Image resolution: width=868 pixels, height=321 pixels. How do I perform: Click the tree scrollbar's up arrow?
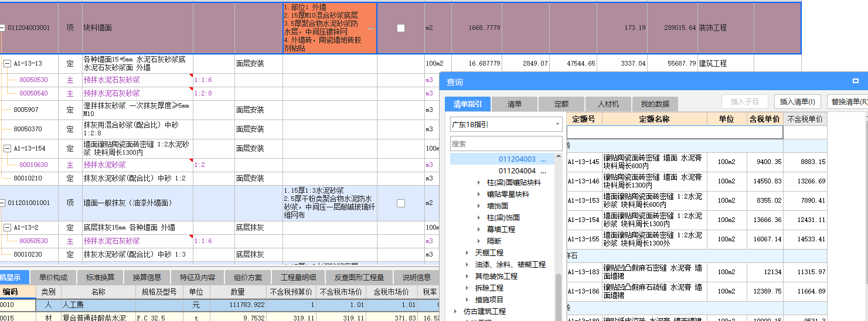(558, 157)
